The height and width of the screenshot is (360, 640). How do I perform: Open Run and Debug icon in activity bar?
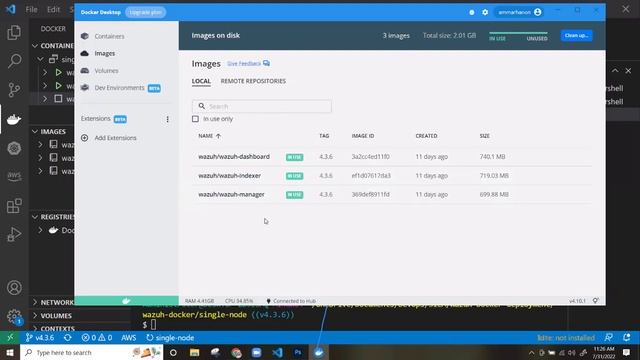click(x=14, y=234)
